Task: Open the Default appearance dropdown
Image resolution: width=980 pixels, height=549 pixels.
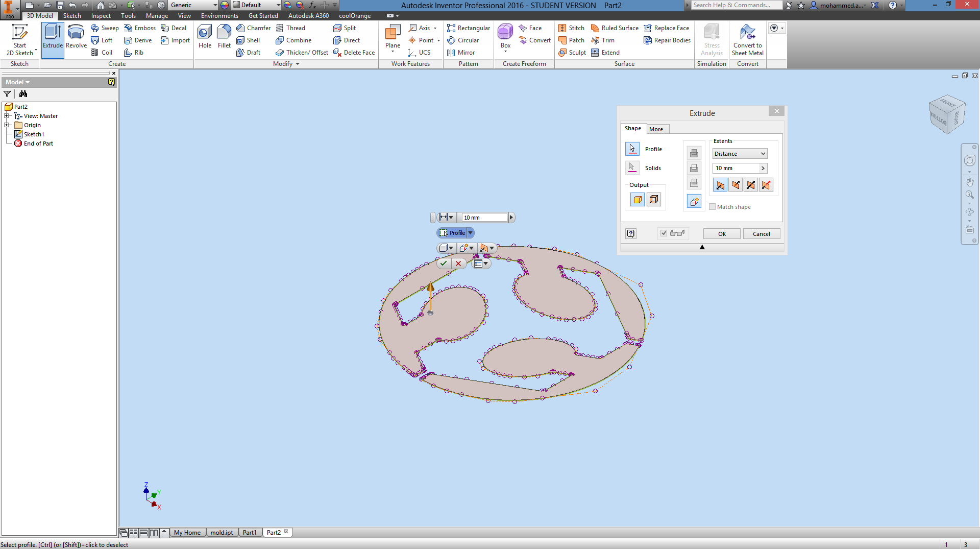Action: 257,5
